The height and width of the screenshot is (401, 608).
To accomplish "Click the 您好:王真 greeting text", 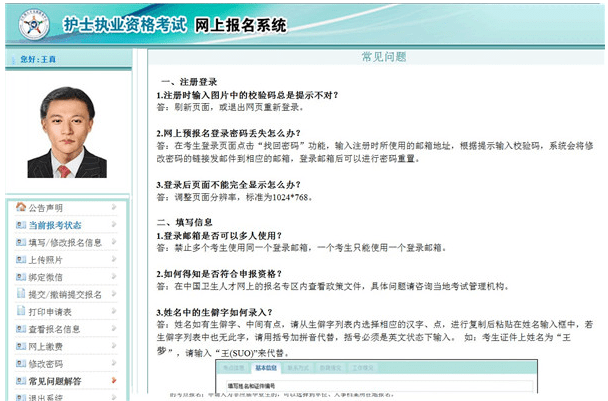I will click(x=38, y=59).
